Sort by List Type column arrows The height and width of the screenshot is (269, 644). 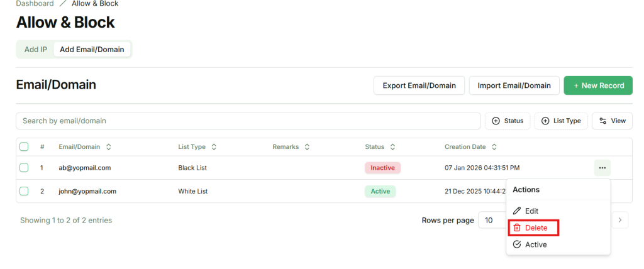tap(214, 147)
